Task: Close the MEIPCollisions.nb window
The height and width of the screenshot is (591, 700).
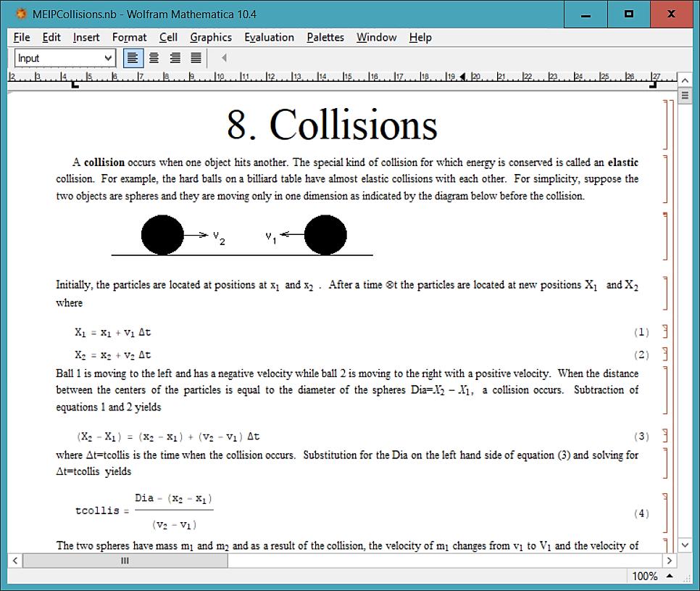Action: pos(671,15)
